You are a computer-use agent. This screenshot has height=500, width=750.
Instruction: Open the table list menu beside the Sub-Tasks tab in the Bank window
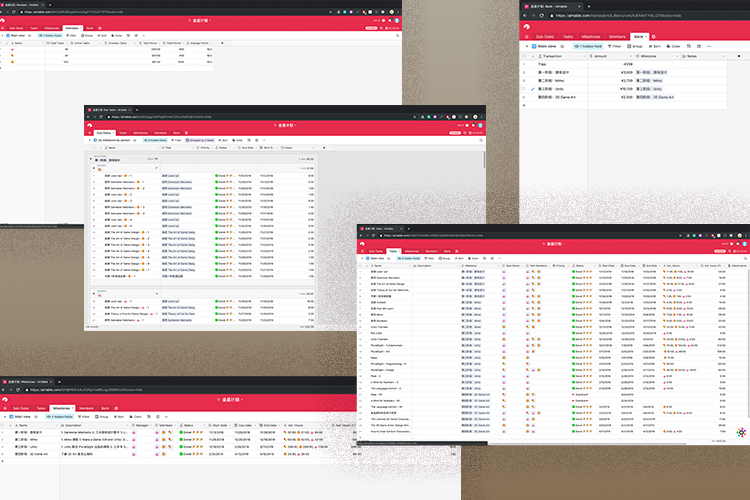coord(527,35)
